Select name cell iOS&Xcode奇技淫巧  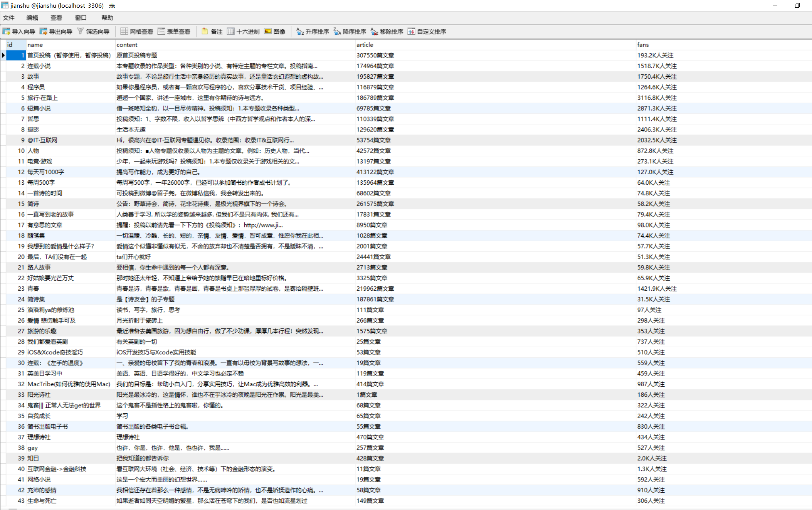[71, 352]
